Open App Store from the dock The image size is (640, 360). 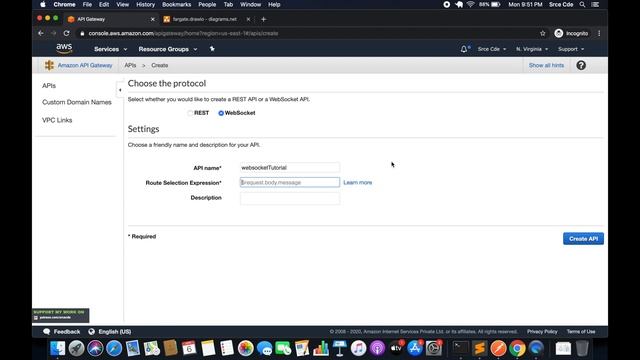coord(415,348)
